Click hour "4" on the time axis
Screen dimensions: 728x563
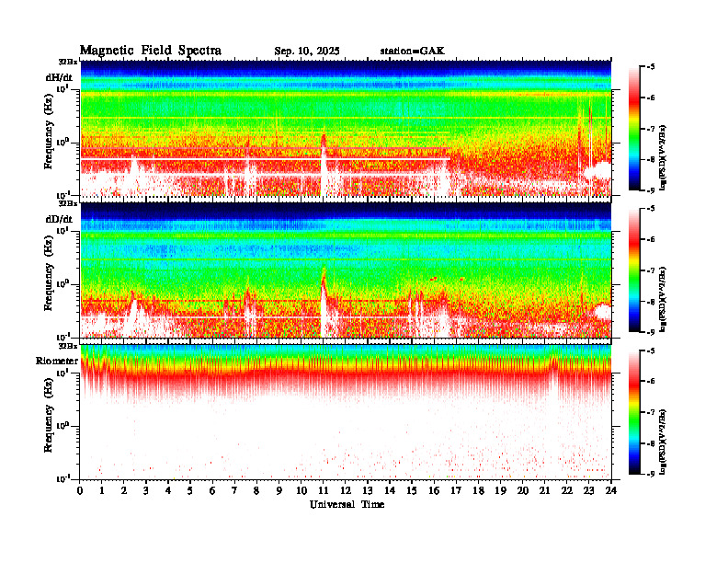point(168,490)
